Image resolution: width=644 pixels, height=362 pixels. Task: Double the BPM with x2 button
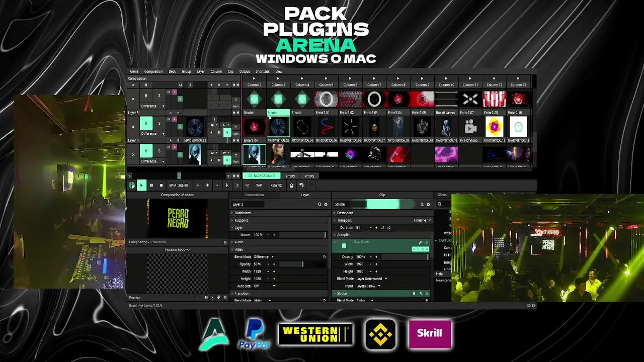point(247,186)
